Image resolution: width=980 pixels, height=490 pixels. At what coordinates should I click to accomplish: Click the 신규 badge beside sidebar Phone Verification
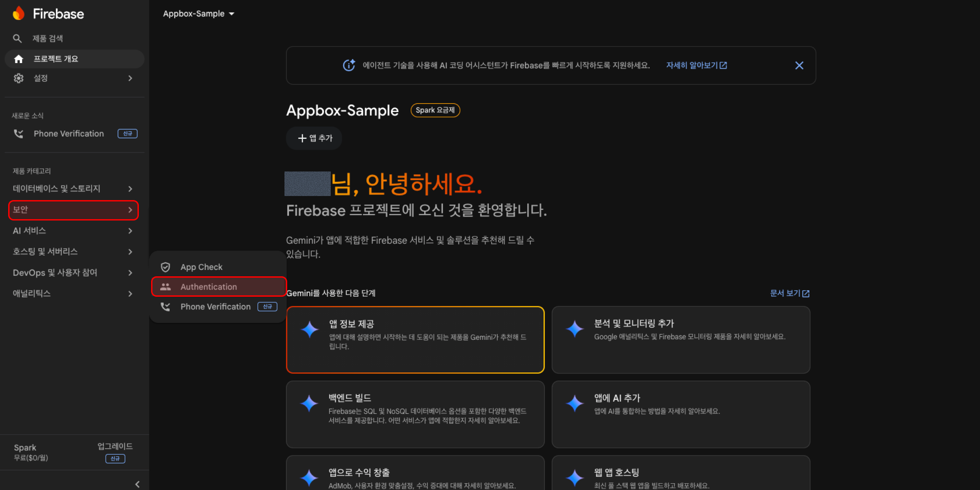[127, 133]
